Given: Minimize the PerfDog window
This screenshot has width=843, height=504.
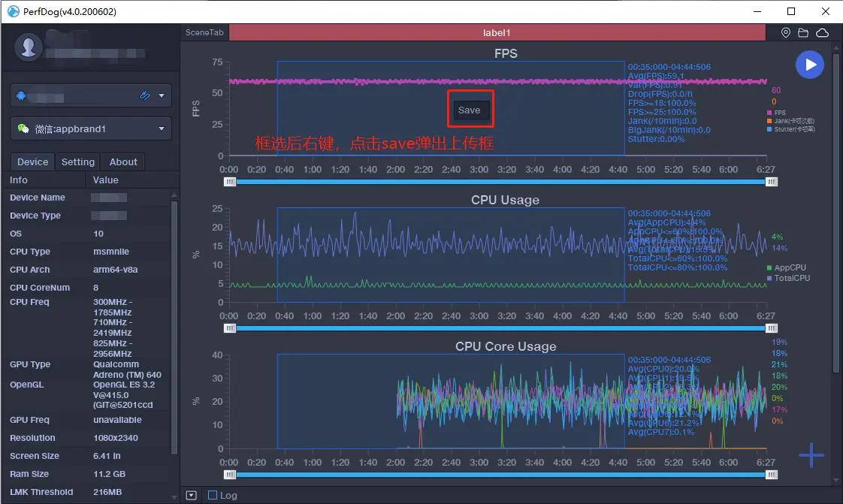Looking at the screenshot, I should click(757, 11).
